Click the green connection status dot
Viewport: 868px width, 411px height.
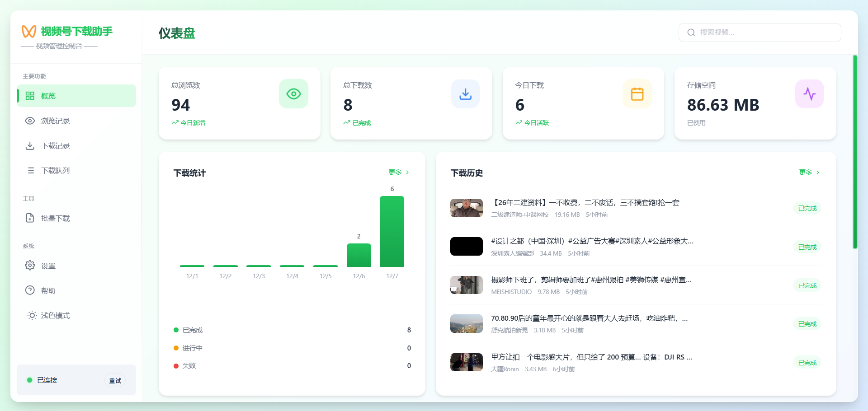point(29,380)
